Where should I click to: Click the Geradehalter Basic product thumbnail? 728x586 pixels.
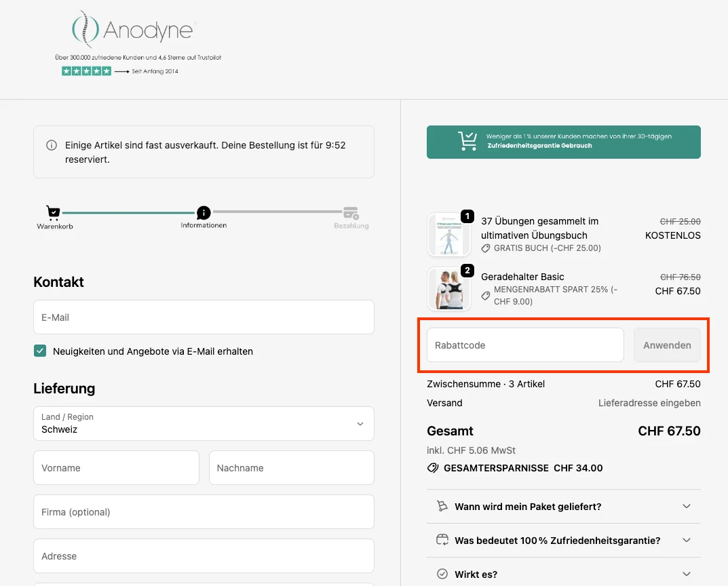[x=448, y=290]
